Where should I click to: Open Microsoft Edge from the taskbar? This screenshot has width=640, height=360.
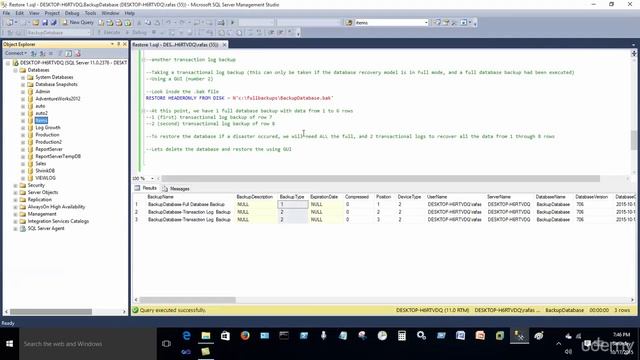click(187, 336)
